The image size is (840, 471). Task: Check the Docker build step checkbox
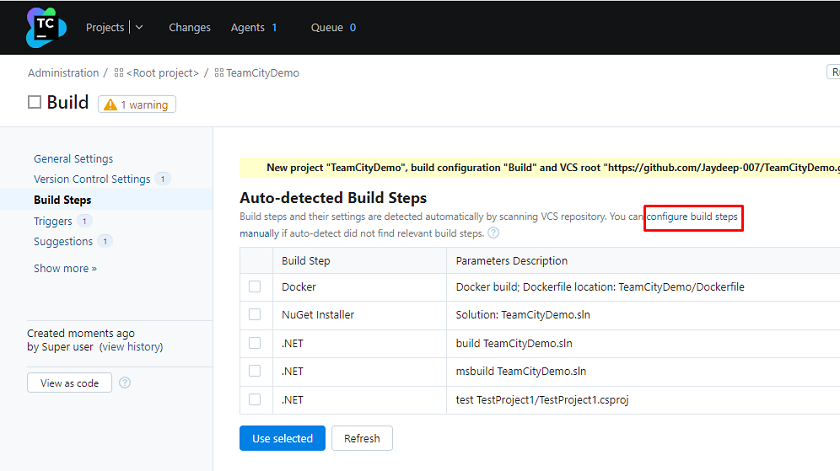point(255,287)
